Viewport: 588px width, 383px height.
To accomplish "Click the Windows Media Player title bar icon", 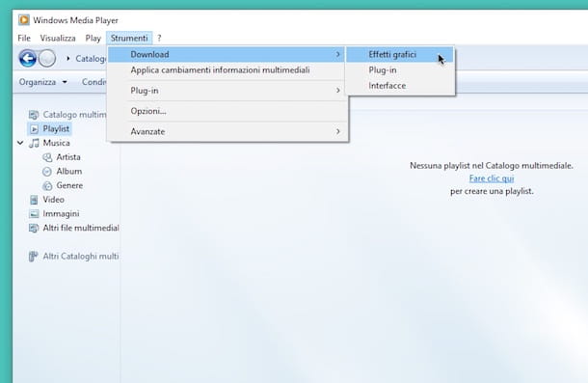I will point(24,20).
